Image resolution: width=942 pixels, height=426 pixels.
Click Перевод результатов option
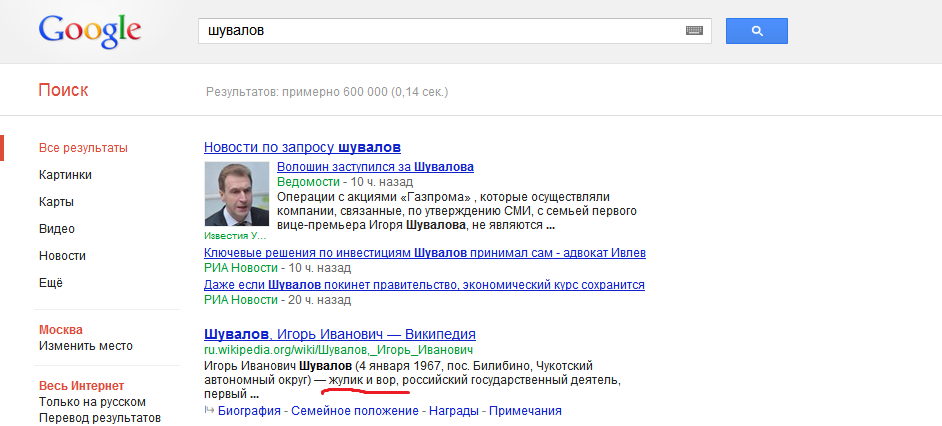[100, 418]
